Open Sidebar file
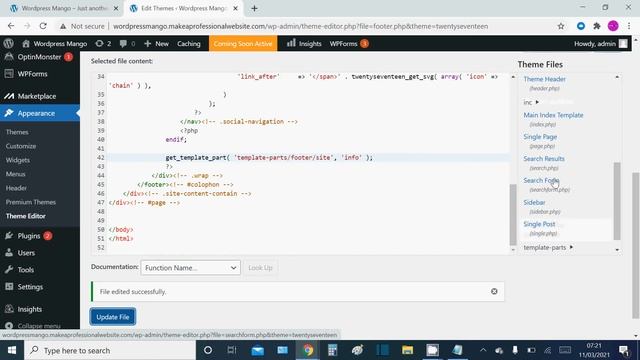Image resolution: width=640 pixels, height=360 pixels. point(534,202)
